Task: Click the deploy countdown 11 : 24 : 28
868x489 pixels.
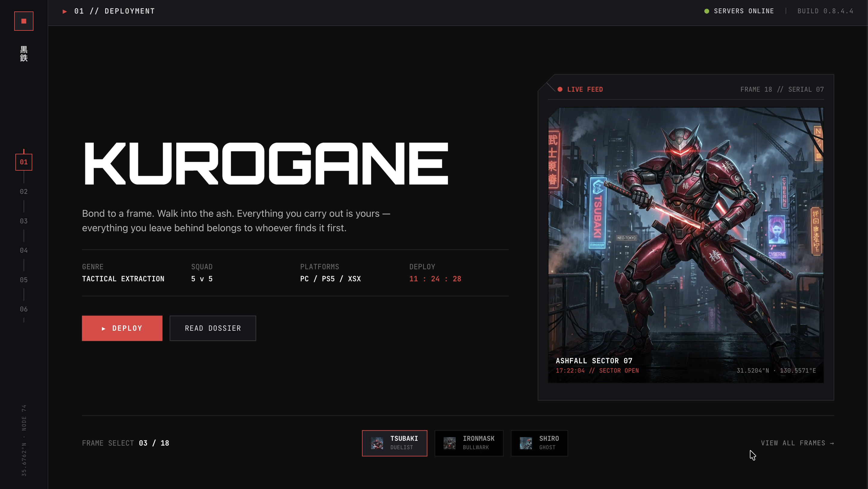Action: click(435, 279)
